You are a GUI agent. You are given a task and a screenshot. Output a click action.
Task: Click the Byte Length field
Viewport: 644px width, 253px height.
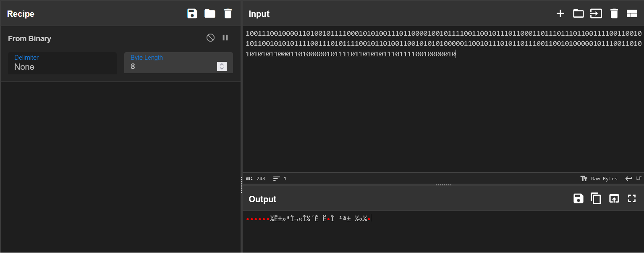tap(172, 66)
